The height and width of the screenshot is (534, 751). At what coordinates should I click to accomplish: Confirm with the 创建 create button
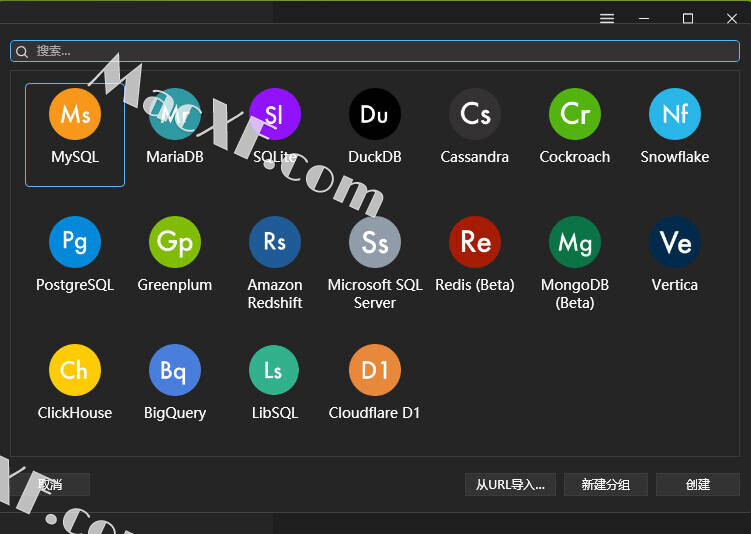tap(698, 484)
